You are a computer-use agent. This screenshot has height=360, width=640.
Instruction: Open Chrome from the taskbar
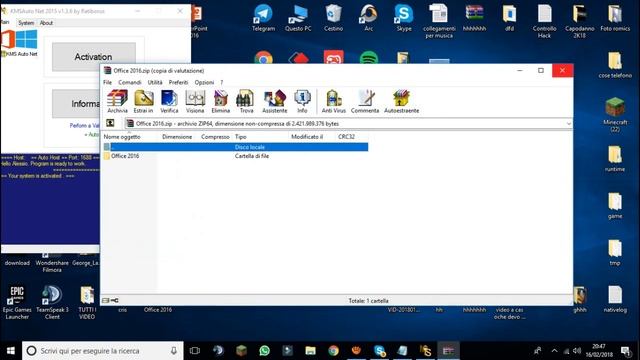pyautogui.click(x=333, y=351)
